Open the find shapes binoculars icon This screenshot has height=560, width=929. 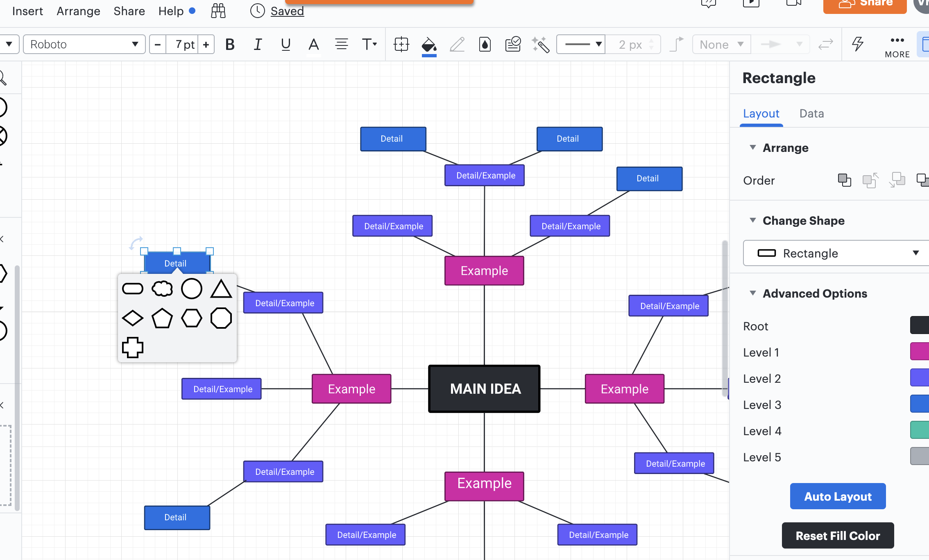click(218, 11)
